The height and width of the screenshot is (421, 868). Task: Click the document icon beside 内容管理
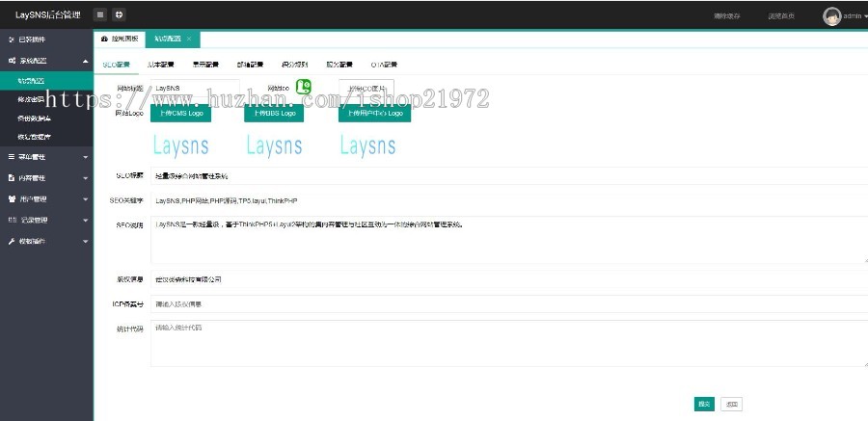click(x=12, y=178)
